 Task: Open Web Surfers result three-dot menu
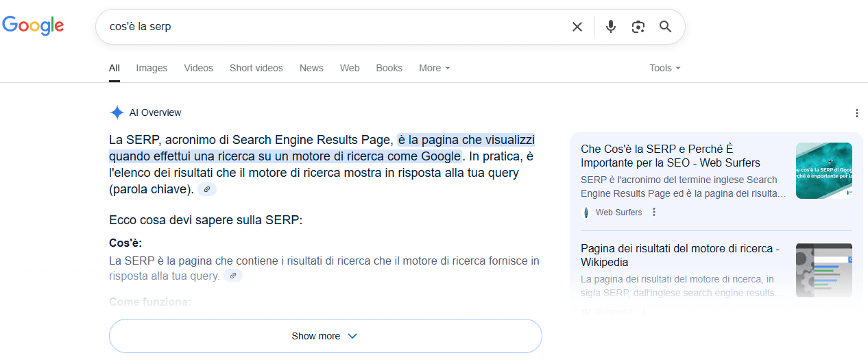coord(654,212)
